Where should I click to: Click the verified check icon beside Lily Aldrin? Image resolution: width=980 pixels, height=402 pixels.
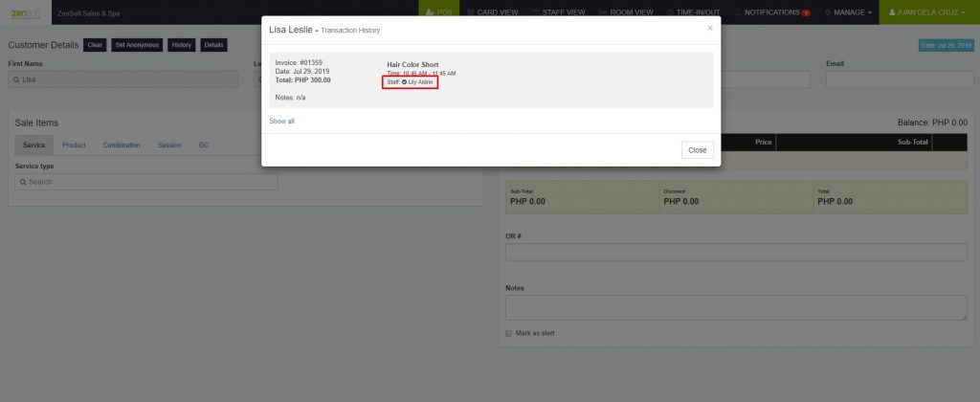(x=404, y=82)
